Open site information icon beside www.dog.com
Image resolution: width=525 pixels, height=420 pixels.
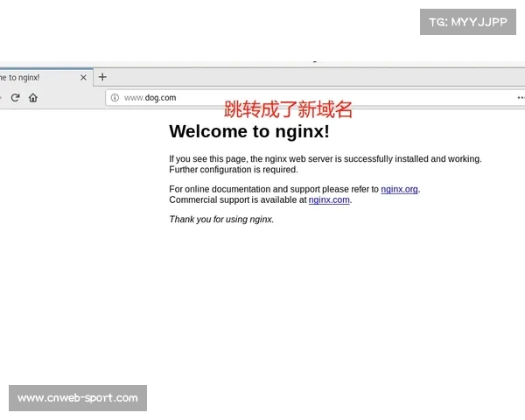115,98
